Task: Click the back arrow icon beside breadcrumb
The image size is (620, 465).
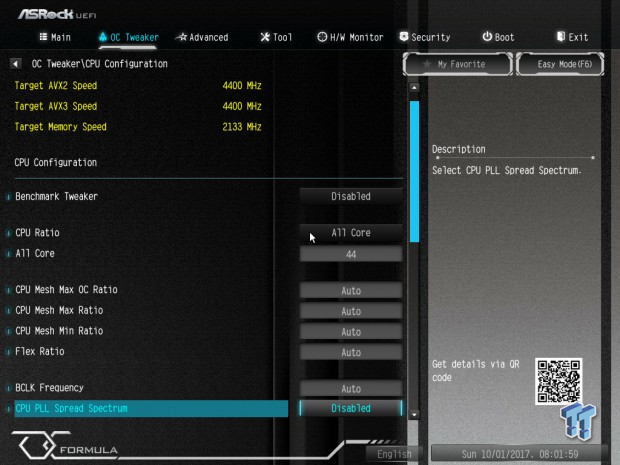Action: pos(16,63)
